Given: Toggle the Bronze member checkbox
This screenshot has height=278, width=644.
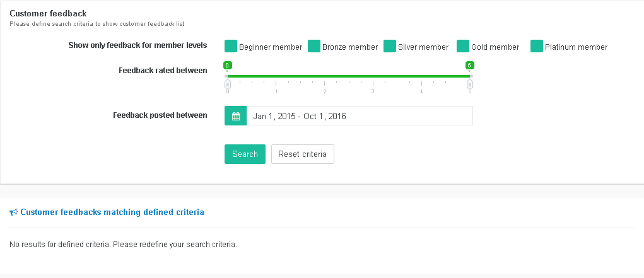Looking at the screenshot, I should point(314,47).
